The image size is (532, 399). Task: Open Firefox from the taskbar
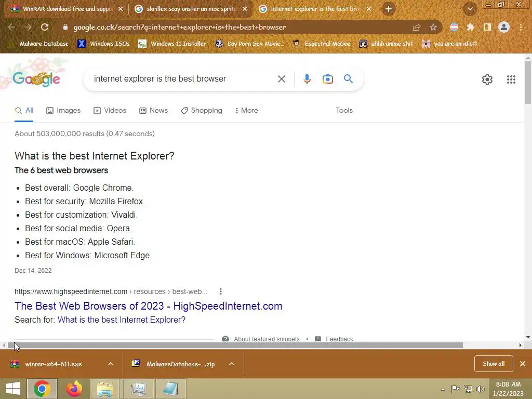point(74,389)
